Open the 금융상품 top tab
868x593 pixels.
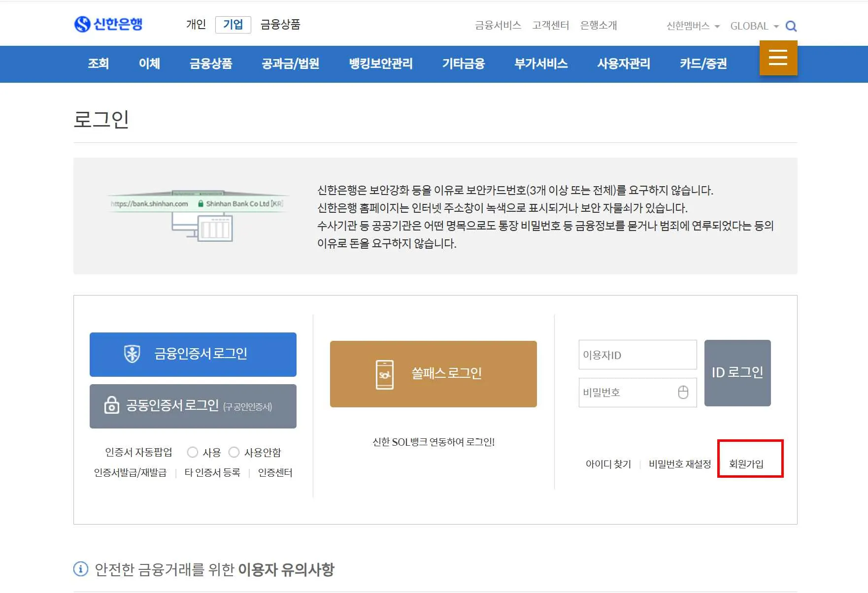280,25
